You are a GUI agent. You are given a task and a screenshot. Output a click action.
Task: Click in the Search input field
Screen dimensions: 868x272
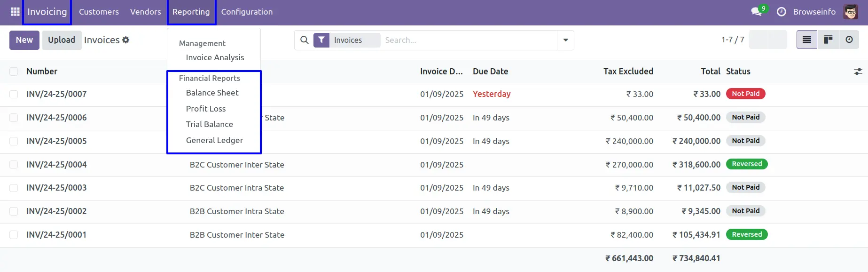coord(468,40)
